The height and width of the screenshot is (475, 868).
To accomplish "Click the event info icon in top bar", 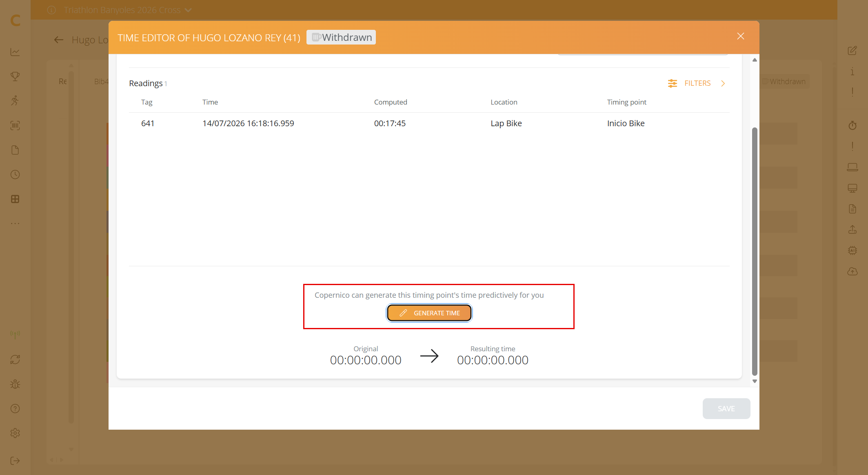I will [x=51, y=10].
